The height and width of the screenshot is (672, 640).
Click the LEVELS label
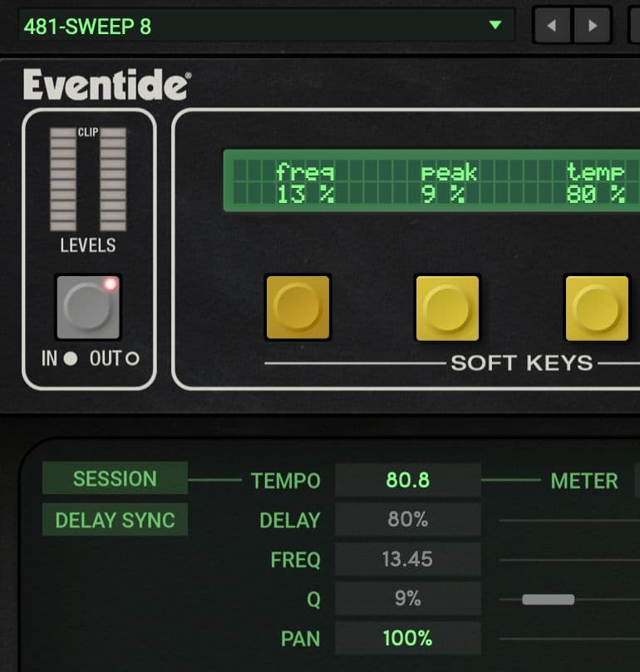[88, 245]
